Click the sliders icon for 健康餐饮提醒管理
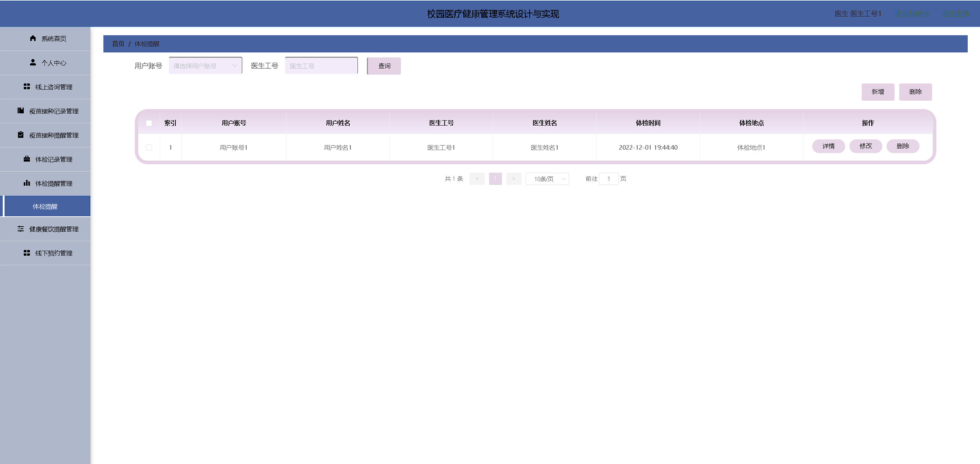 click(21, 229)
